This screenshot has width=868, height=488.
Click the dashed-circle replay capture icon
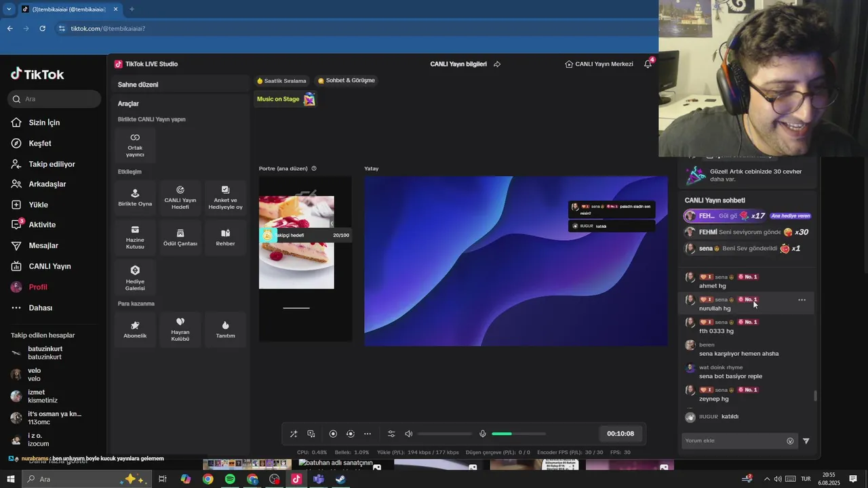coord(350,434)
